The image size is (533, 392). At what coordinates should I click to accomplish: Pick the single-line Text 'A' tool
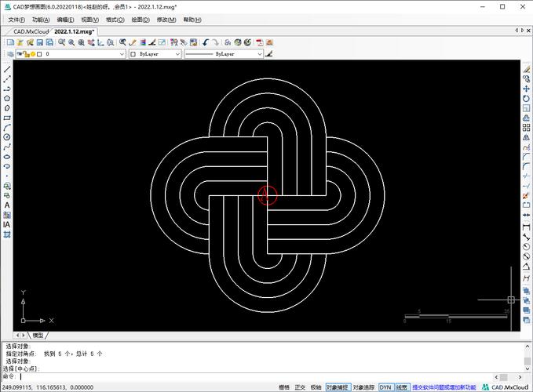pyautogui.click(x=7, y=205)
